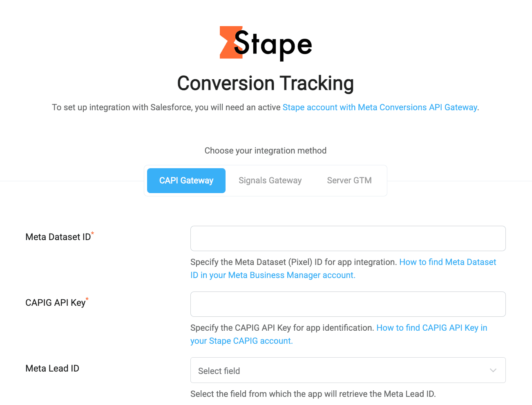The height and width of the screenshot is (405, 532).
Task: Focus the Meta Dataset ID input field
Action: click(348, 238)
